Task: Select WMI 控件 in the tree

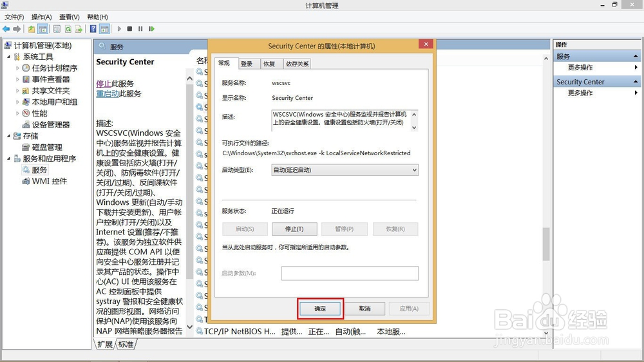Action: point(44,181)
